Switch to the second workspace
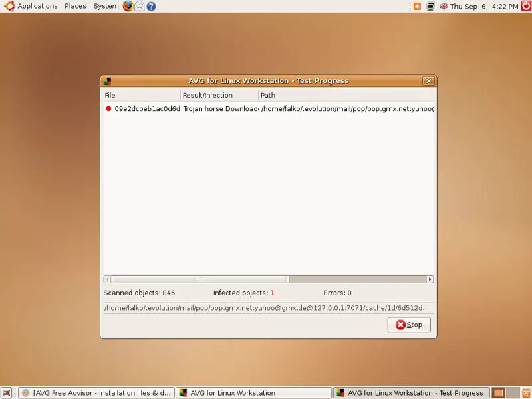The width and height of the screenshot is (532, 399). 513,393
